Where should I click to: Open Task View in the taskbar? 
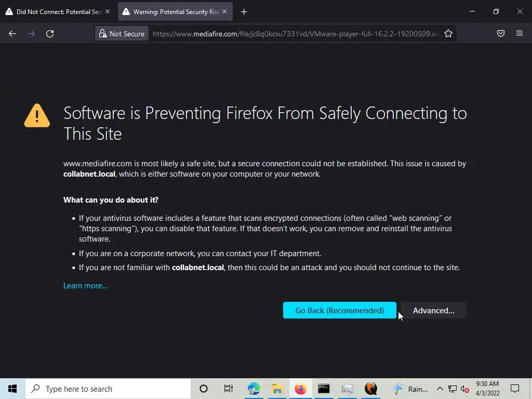point(229,389)
